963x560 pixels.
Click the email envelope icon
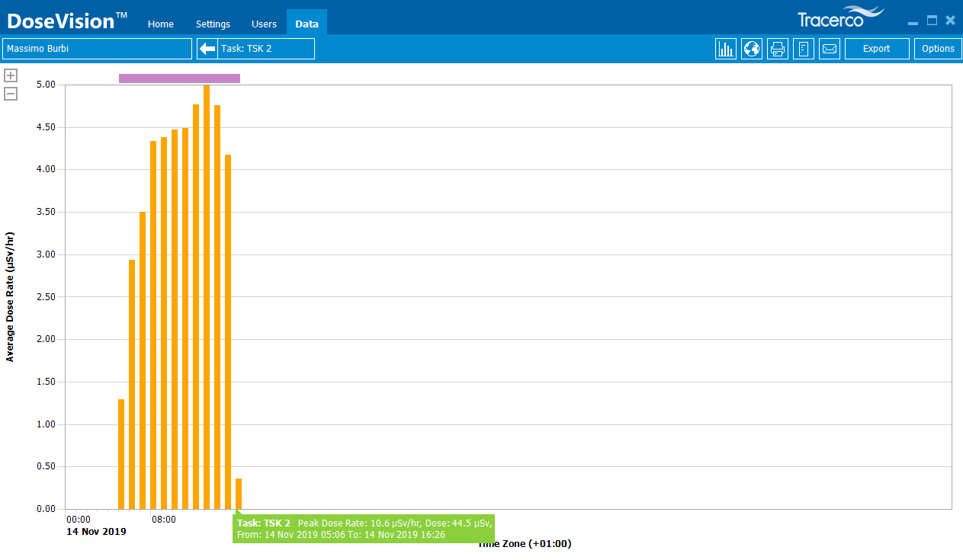(830, 49)
